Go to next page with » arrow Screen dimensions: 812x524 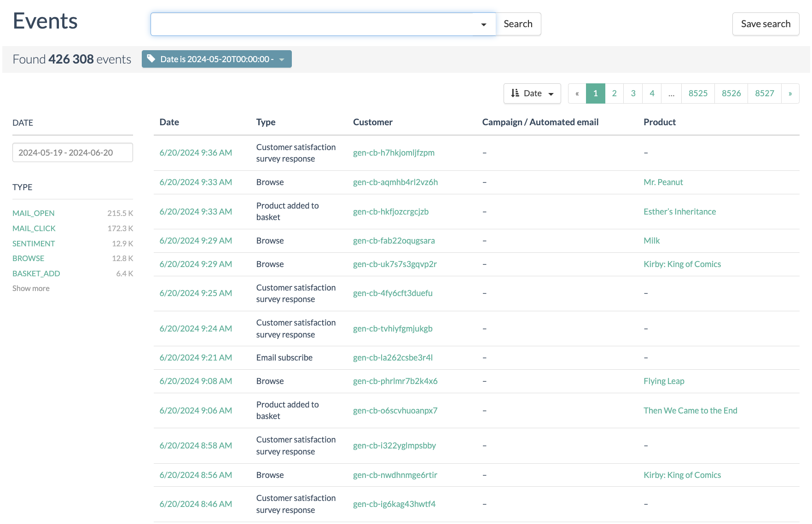(x=790, y=93)
